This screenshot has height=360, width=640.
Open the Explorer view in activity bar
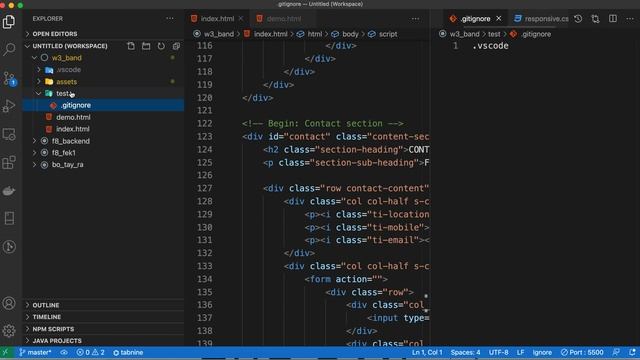9,22
